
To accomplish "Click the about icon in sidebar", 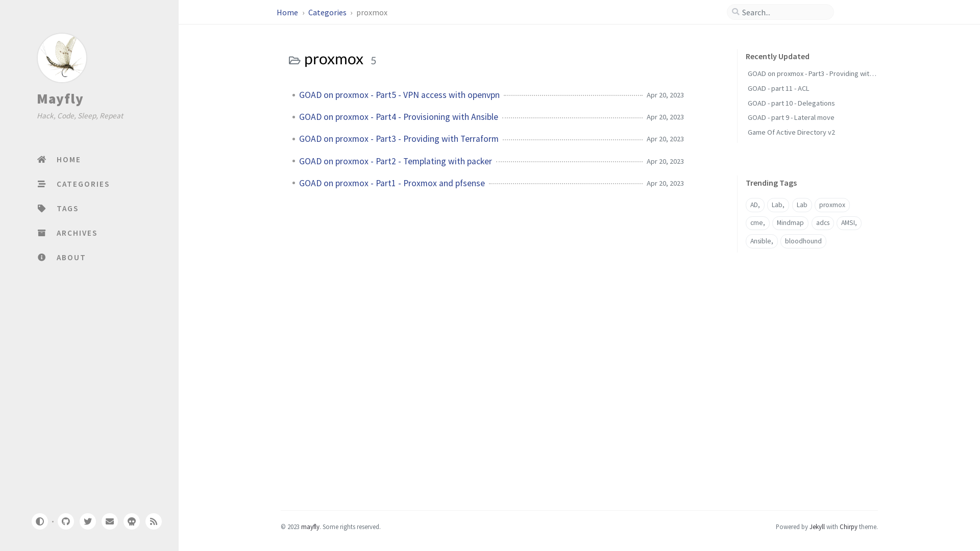I will (x=41, y=257).
